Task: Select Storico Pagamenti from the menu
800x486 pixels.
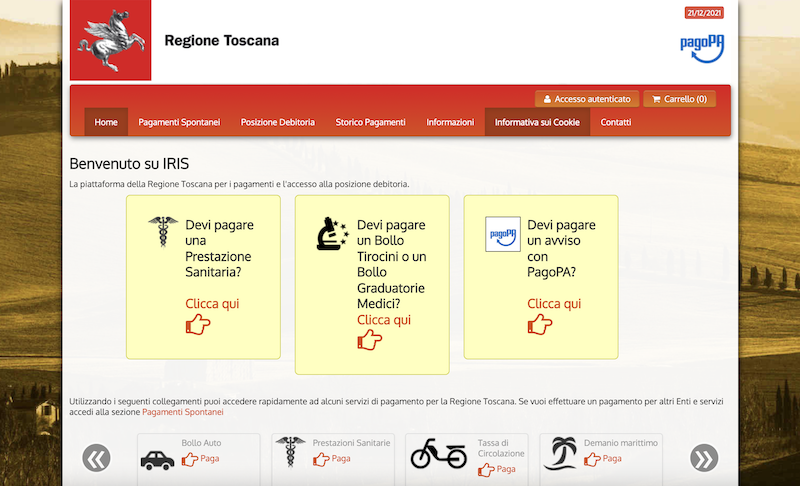Action: [x=370, y=122]
